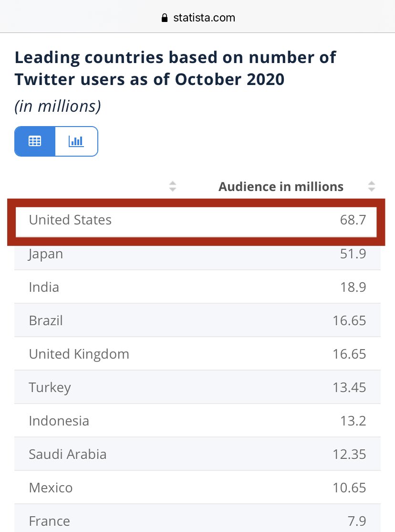Click the Audience in millions column header

pos(281,187)
